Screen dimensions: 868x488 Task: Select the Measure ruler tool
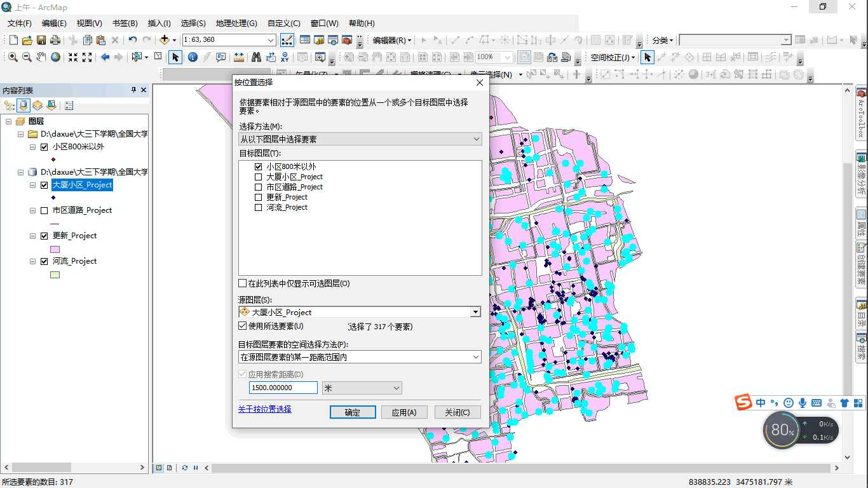[x=239, y=57]
